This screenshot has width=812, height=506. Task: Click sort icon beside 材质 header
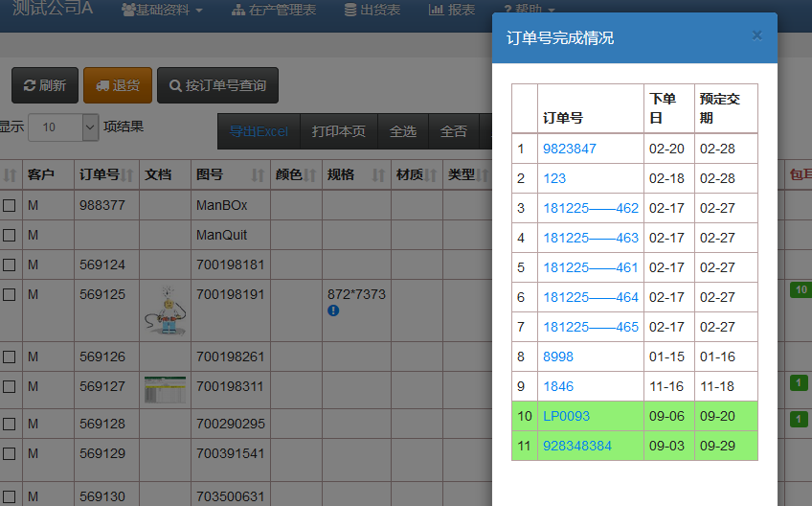point(431,175)
